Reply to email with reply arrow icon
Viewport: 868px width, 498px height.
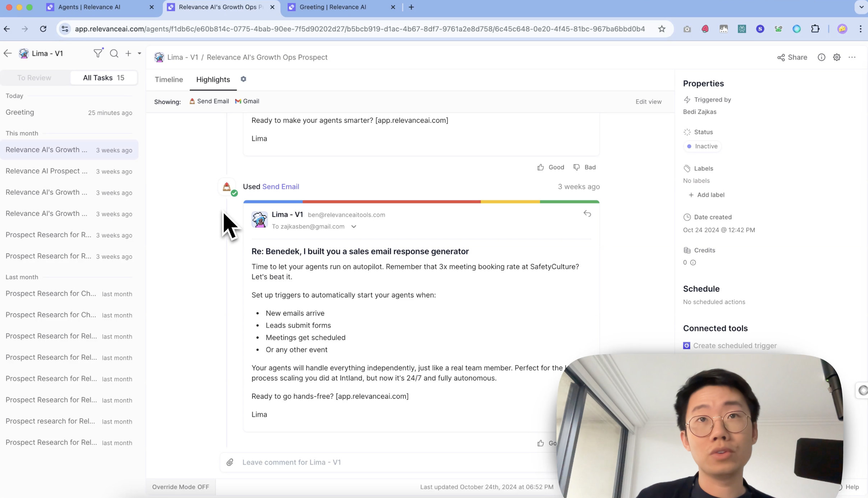point(587,214)
